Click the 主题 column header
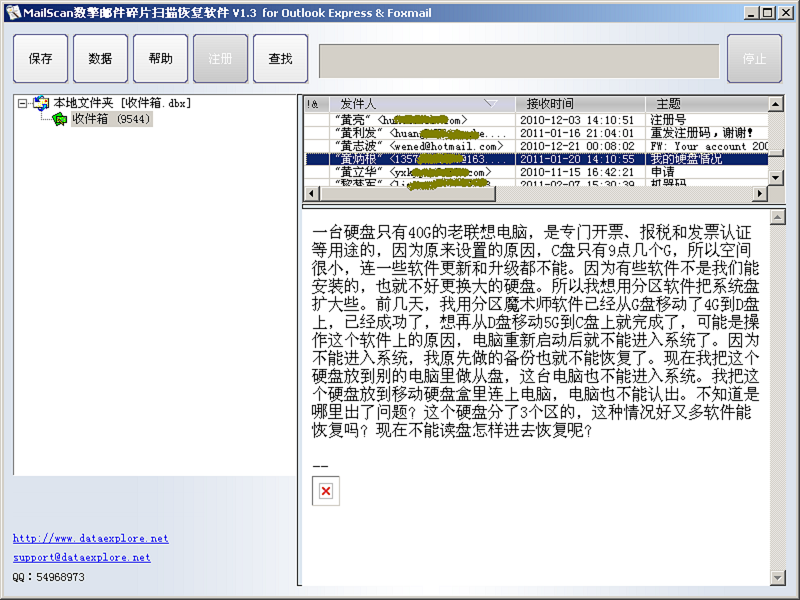800x600 pixels. click(668, 104)
